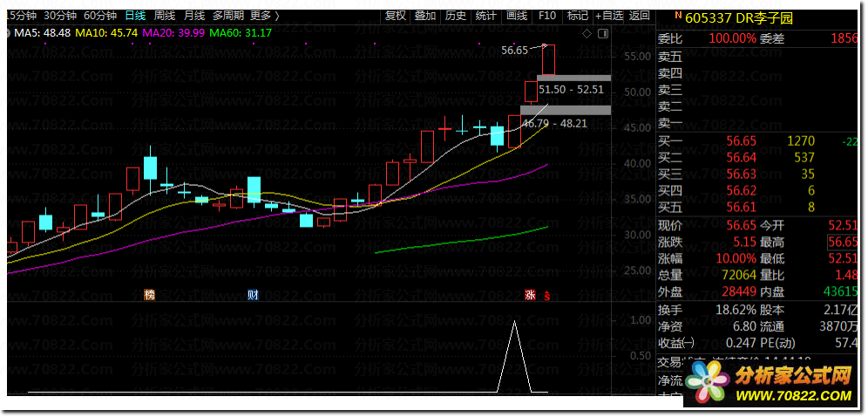Click the 净资 6.80 value
The height and width of the screenshot is (417, 868).
pyautogui.click(x=744, y=326)
